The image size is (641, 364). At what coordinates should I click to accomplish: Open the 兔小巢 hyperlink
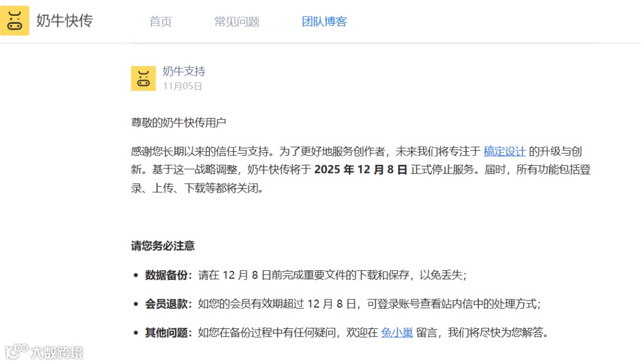(397, 333)
